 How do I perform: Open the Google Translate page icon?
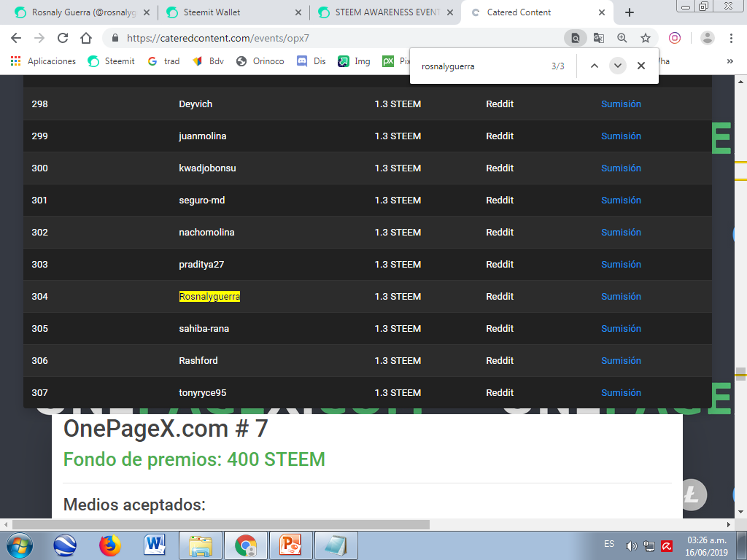[599, 38]
